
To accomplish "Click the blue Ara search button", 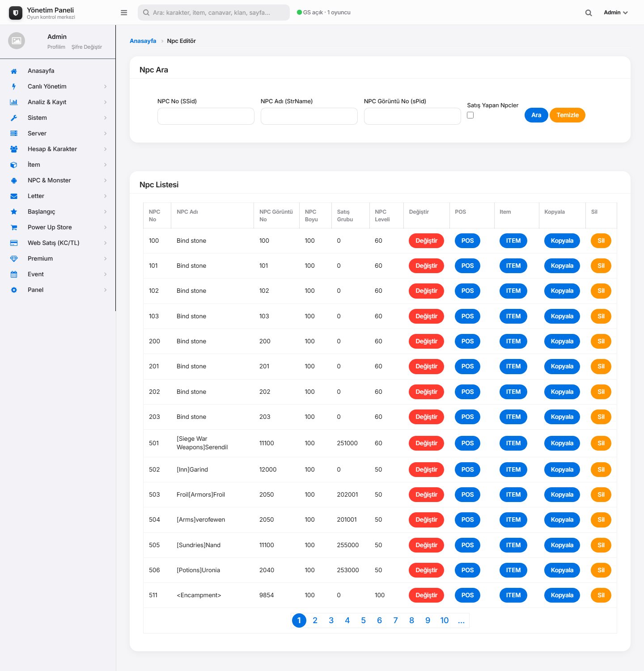I will (x=536, y=115).
